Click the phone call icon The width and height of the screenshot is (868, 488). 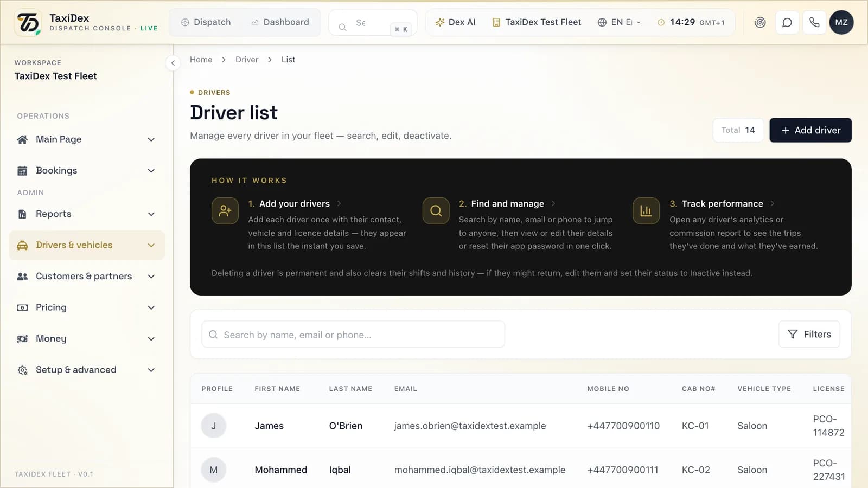(x=814, y=22)
